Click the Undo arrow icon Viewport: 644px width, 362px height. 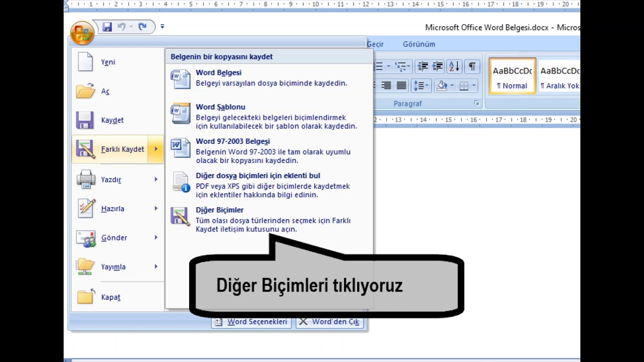click(121, 27)
